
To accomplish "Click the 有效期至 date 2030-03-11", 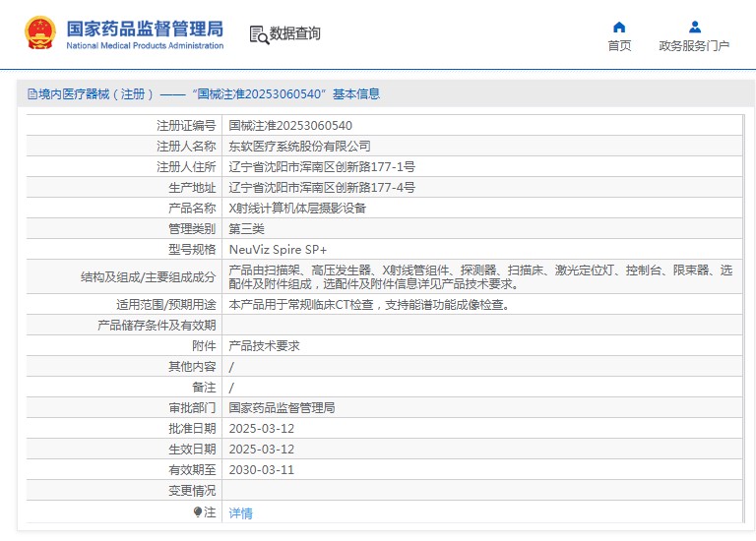I will (x=261, y=470).
